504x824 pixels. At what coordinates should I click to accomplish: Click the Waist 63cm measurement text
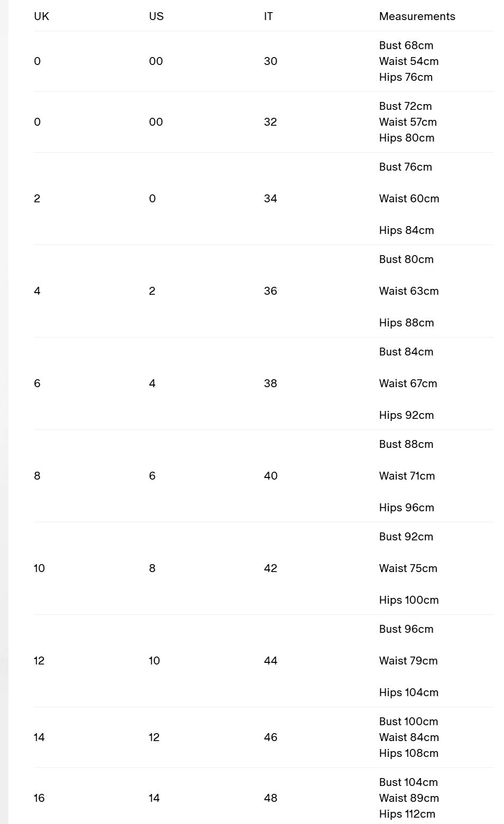tap(409, 291)
